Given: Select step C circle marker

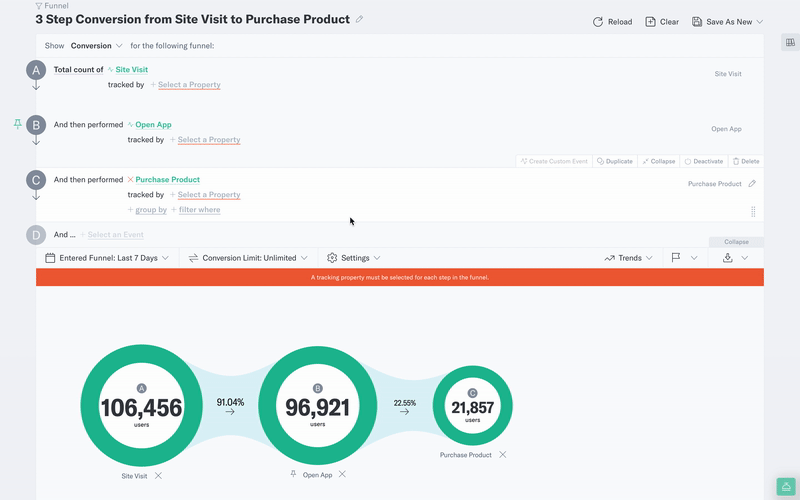Looking at the screenshot, I should tap(36, 180).
